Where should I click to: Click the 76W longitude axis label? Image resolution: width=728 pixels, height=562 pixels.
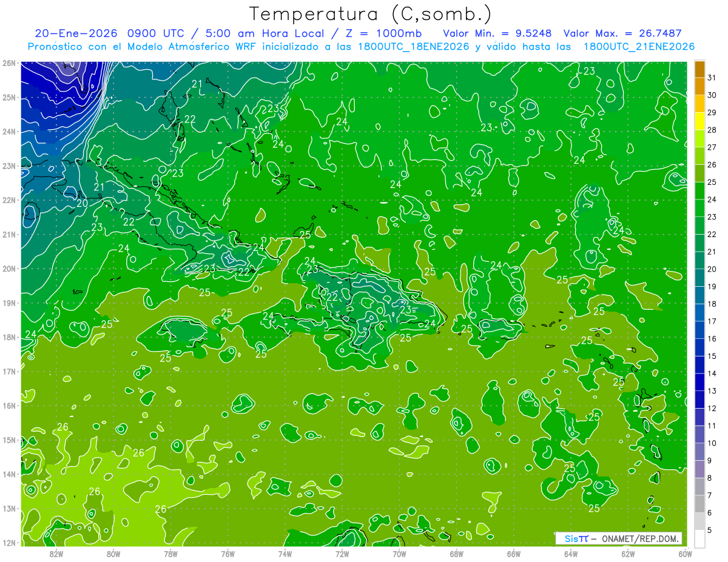tap(228, 554)
